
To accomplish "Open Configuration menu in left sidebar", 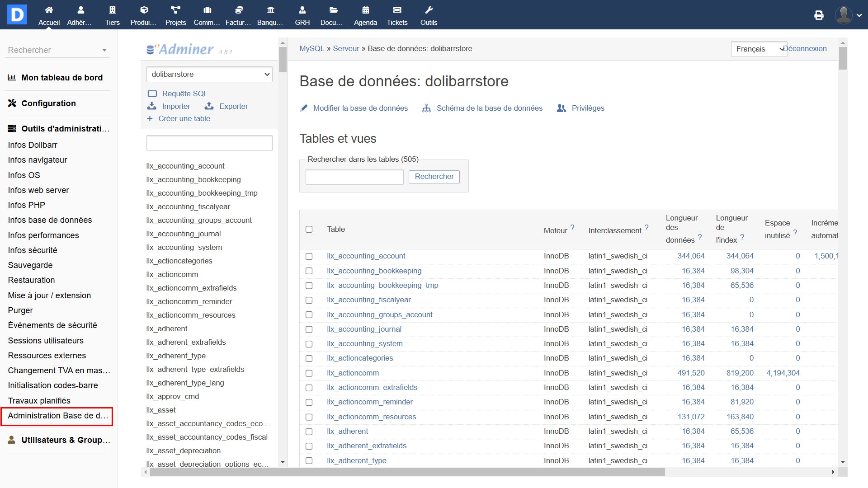I will pos(48,103).
